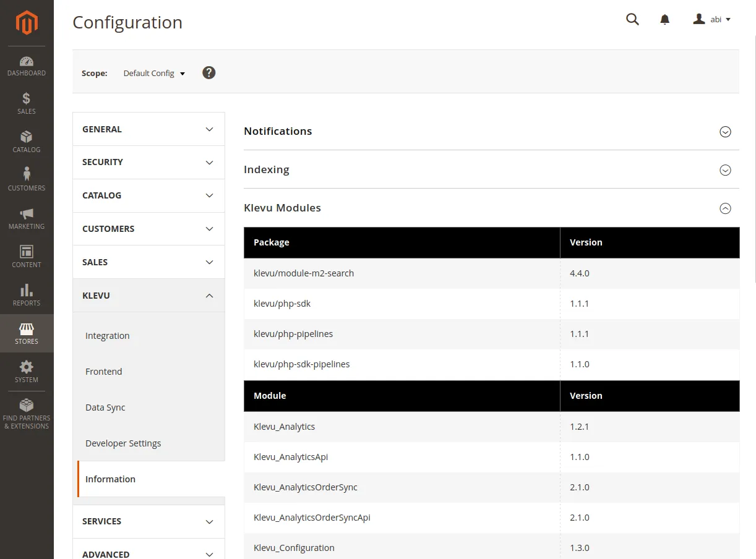
Task: Expand the SECURITY configuration group
Action: coord(148,162)
